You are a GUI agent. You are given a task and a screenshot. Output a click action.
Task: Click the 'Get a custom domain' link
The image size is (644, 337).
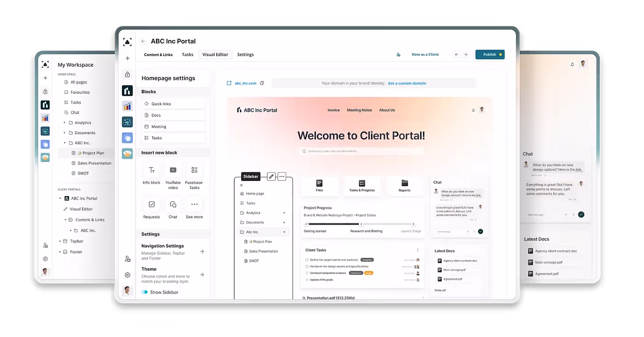[x=407, y=83]
